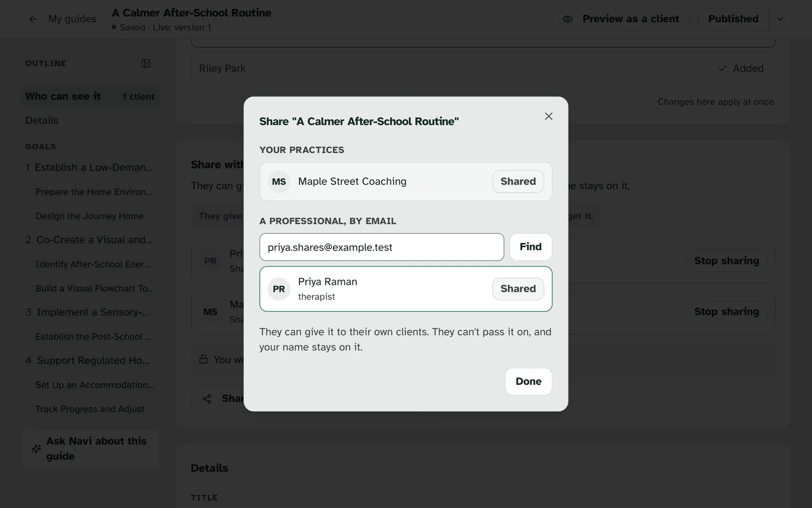The width and height of the screenshot is (812, 508).
Task: Click the back arrow beside My guides
Action: click(x=33, y=19)
